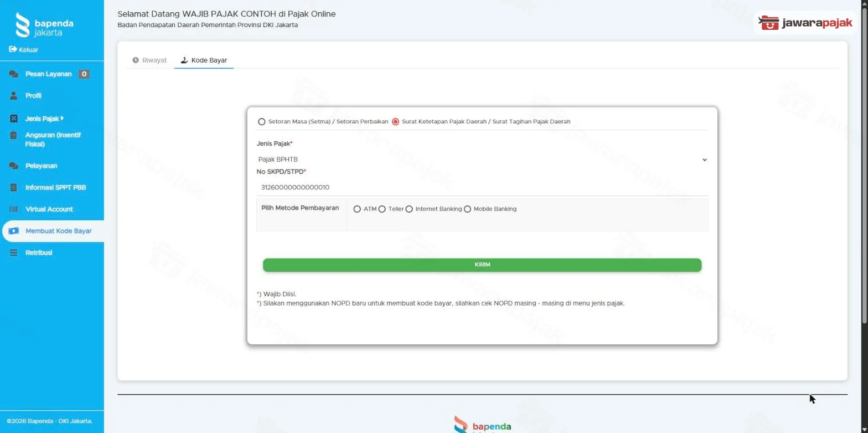Click the Jenis Pajak percent icon
868x433 pixels.
pos(14,118)
